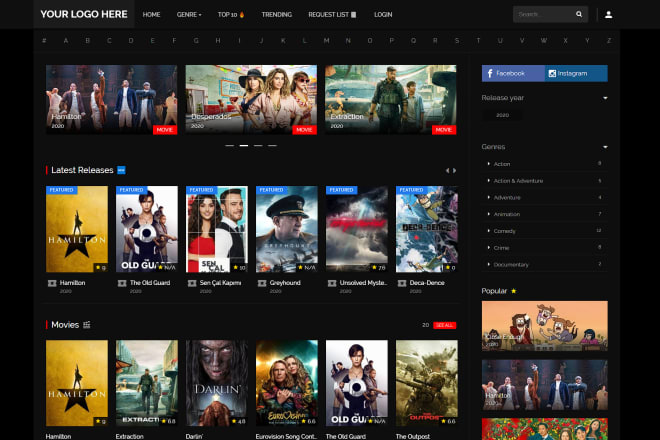Click the Movies section clapper icon
Viewport: 660px width, 440px height.
[87, 325]
